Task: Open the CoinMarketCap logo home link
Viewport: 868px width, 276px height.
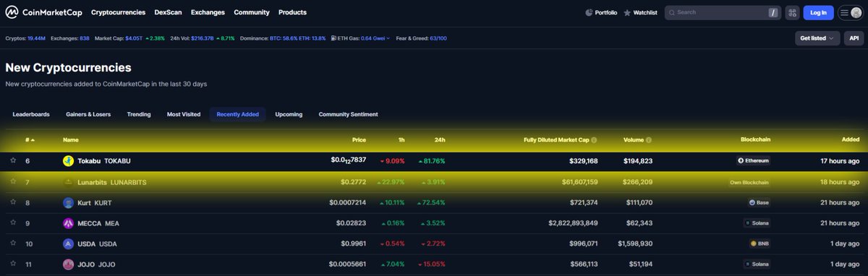Action: 43,12
